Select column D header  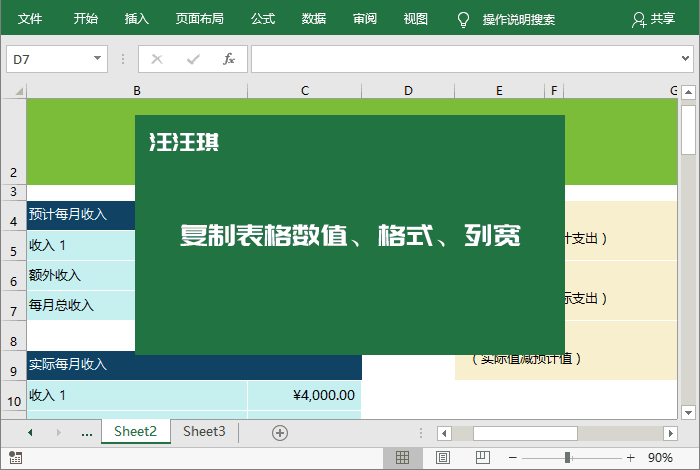[x=408, y=91]
